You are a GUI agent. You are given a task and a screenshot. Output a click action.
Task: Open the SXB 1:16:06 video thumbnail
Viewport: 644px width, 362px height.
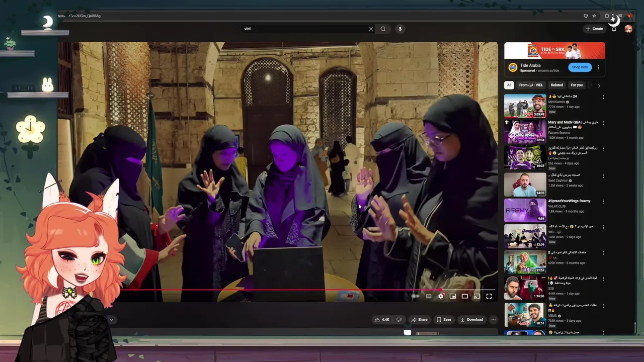click(525, 288)
